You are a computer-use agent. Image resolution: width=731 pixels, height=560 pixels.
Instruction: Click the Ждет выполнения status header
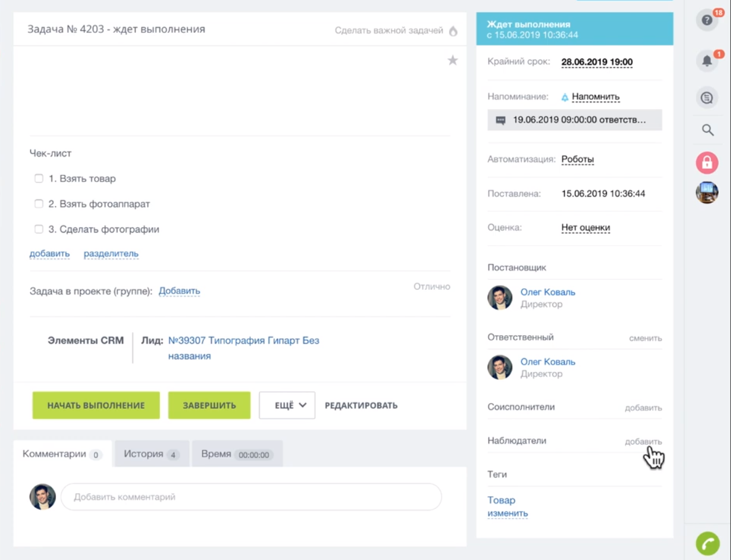574,29
